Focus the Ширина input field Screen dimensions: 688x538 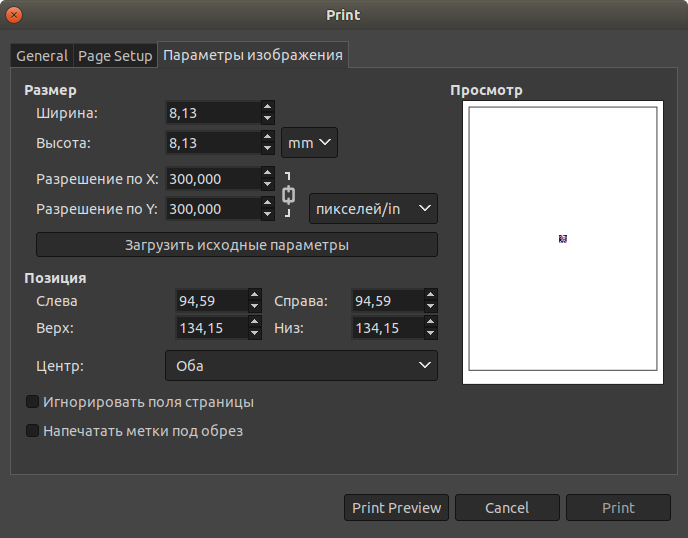[213, 113]
